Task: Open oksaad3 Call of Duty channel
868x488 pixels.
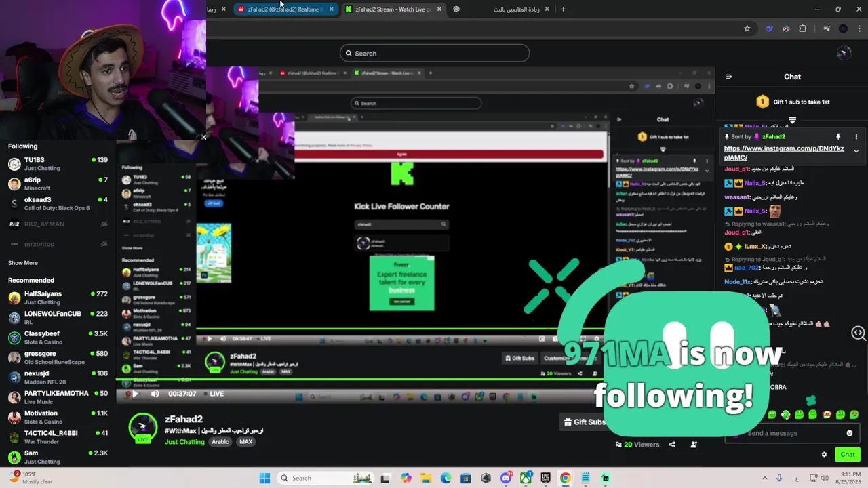Action: [58, 203]
